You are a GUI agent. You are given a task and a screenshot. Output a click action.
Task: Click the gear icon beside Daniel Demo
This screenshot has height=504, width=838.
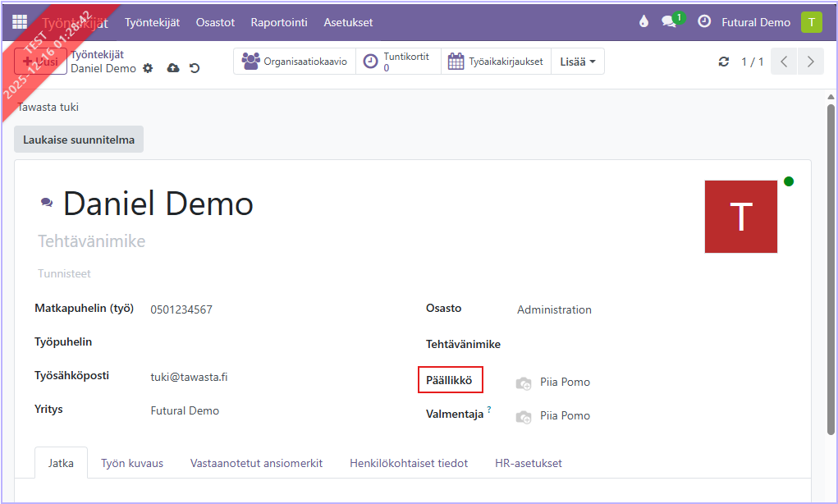click(x=148, y=68)
